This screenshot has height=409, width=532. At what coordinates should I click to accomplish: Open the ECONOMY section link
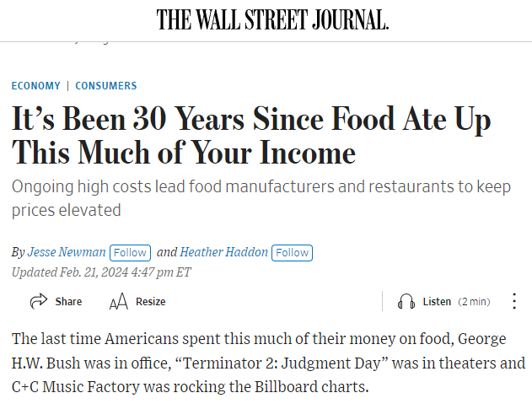pos(36,86)
